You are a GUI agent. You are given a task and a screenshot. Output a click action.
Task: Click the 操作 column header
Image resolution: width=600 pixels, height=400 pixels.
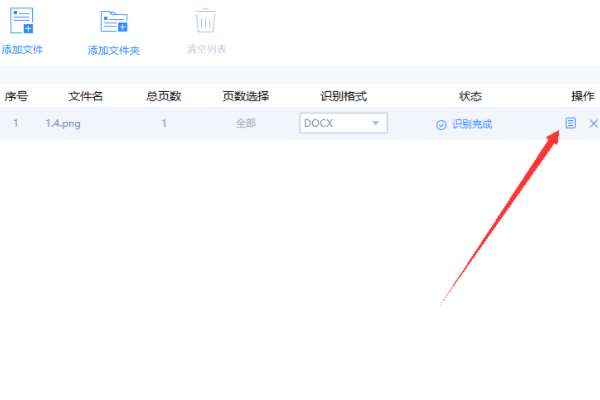tap(583, 96)
